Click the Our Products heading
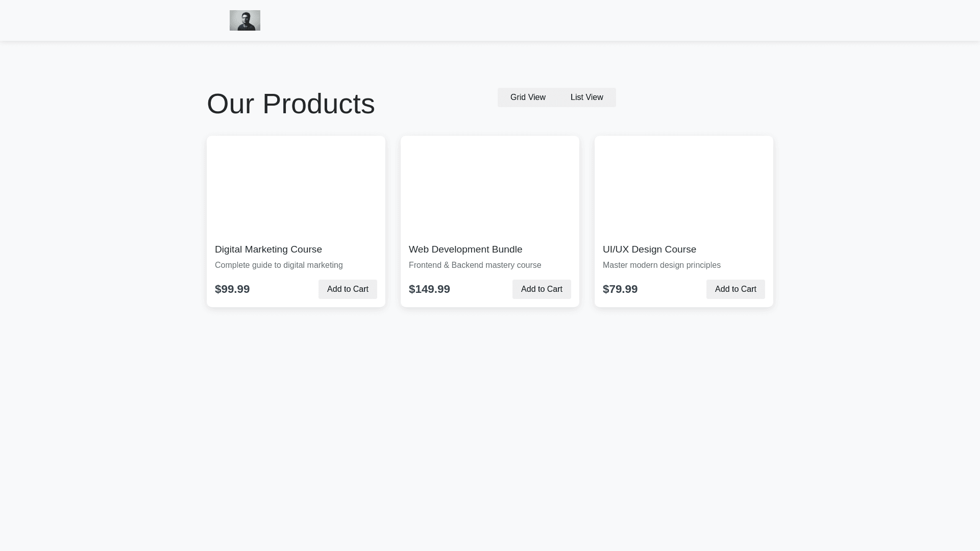 coord(291,104)
